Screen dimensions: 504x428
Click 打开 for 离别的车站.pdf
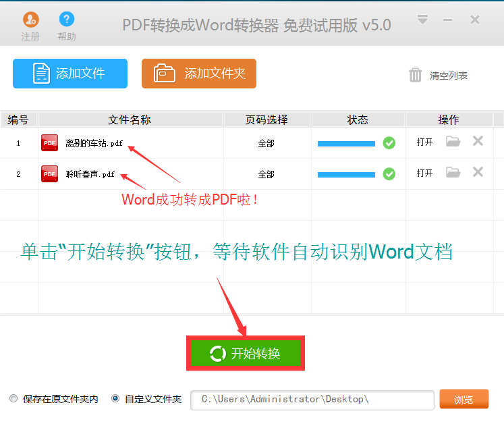coord(424,142)
